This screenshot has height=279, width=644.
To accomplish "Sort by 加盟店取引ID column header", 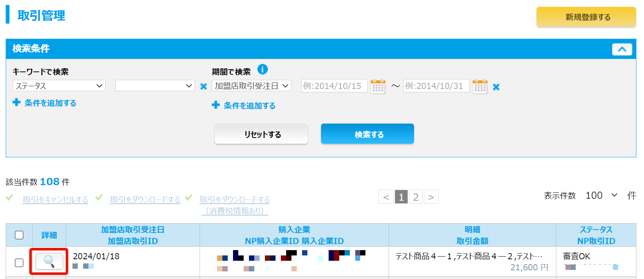I will [x=133, y=241].
